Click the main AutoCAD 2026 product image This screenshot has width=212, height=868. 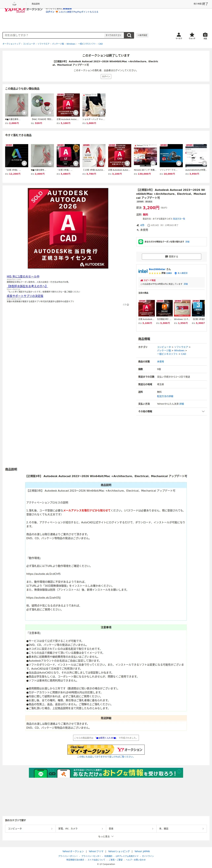[68, 228]
